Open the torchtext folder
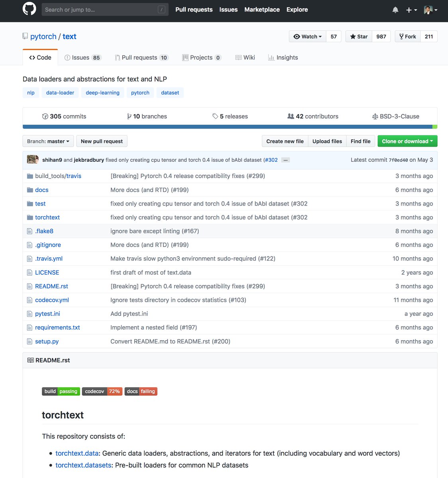 click(47, 217)
